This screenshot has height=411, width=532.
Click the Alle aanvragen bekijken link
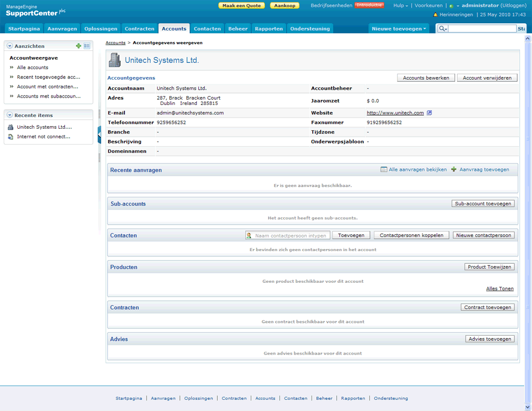418,169
